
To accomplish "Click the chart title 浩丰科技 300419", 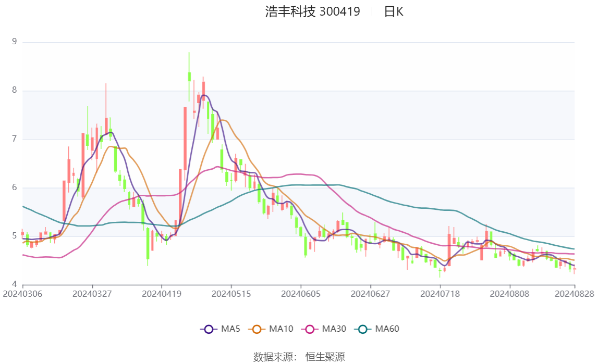I will pyautogui.click(x=312, y=12).
